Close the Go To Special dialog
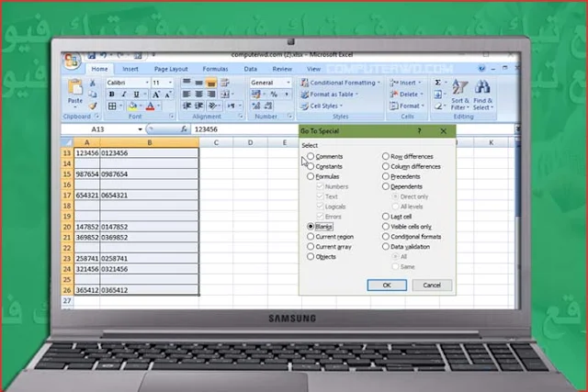 point(444,131)
